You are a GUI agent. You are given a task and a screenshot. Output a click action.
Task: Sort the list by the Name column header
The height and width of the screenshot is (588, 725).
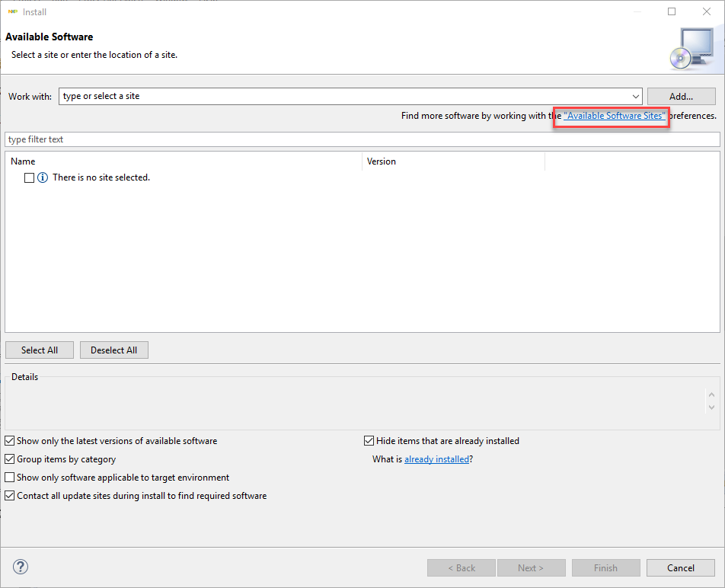(23, 161)
